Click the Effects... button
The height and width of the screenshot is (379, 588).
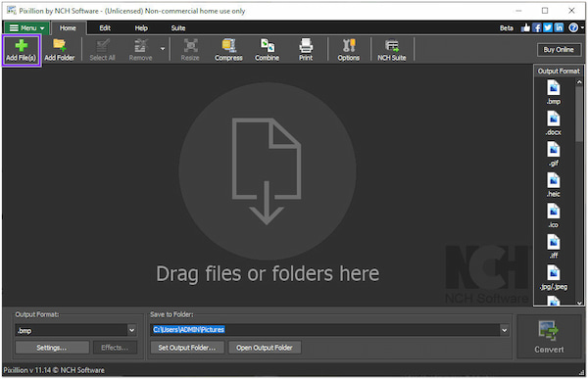coord(115,348)
